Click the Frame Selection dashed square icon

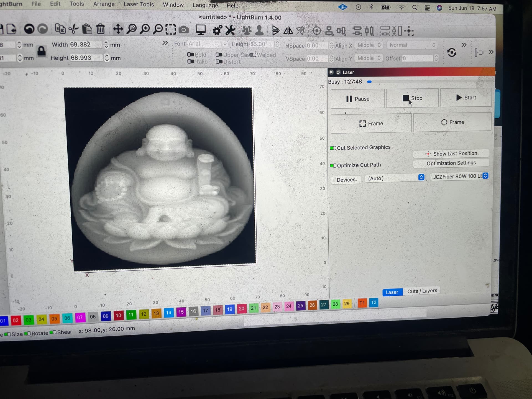point(171,29)
